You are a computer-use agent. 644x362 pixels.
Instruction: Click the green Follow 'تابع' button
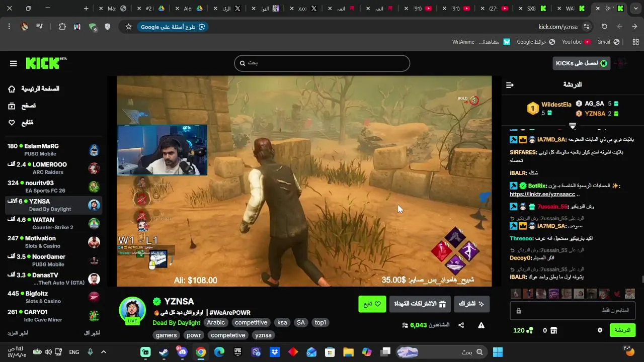pos(372,304)
